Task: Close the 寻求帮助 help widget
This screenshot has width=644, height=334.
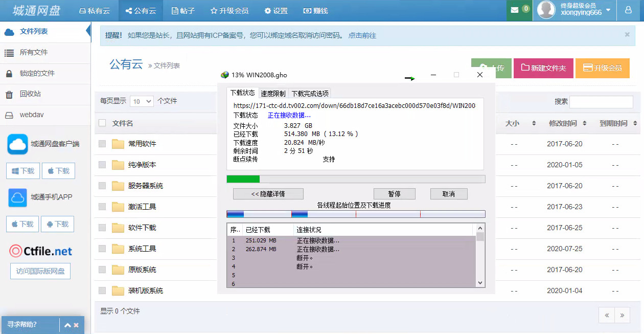Action: click(x=76, y=325)
